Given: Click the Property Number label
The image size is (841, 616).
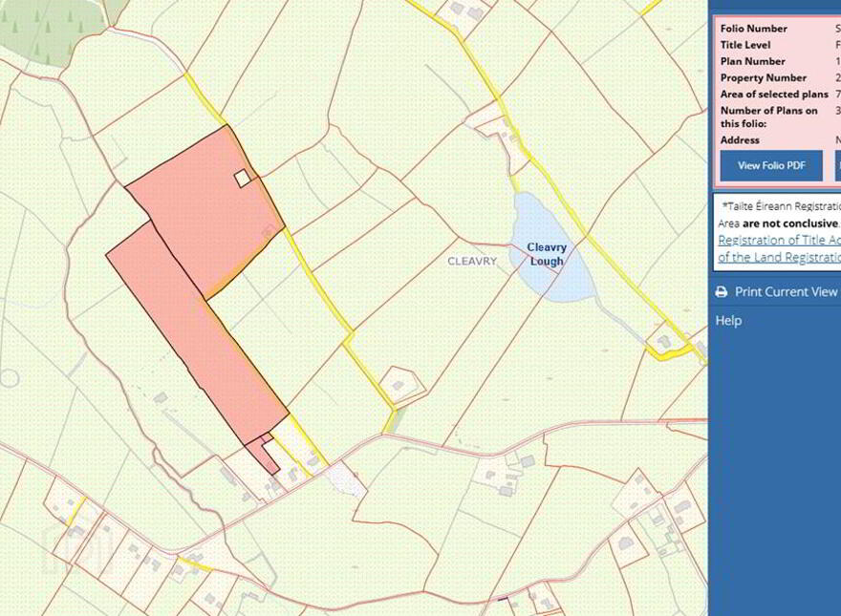Looking at the screenshot, I should pyautogui.click(x=764, y=77).
